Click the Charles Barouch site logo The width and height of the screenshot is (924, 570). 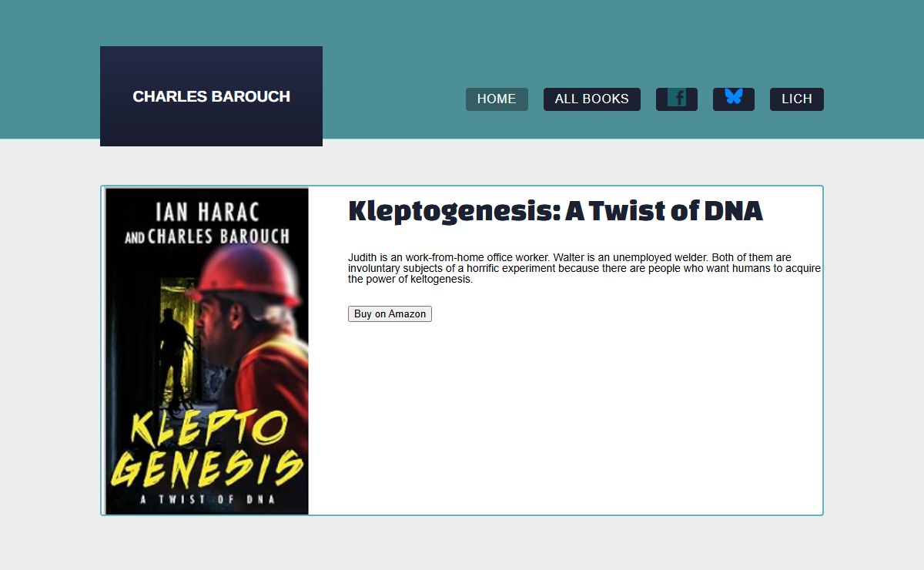tap(211, 96)
